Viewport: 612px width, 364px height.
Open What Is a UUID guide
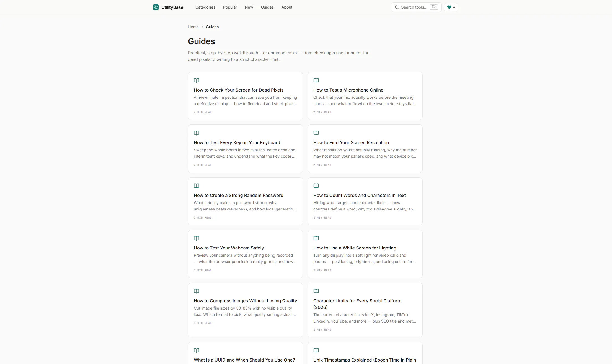point(244,360)
